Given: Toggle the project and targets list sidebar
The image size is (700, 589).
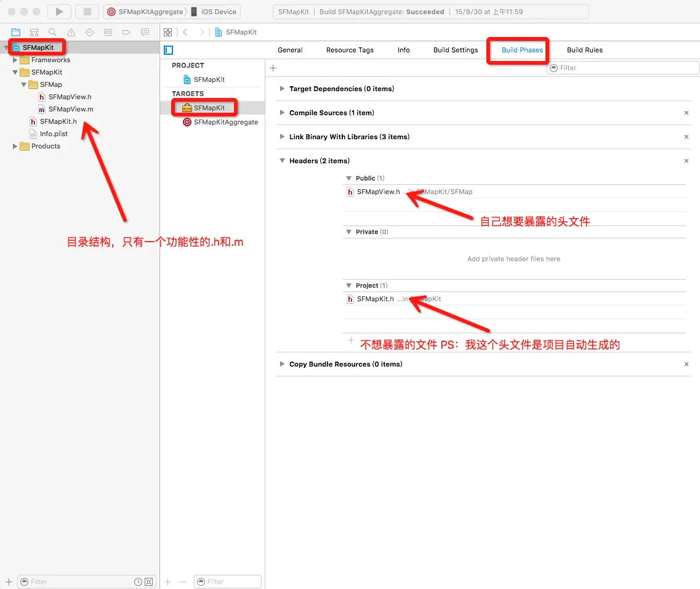Looking at the screenshot, I should pos(168,50).
